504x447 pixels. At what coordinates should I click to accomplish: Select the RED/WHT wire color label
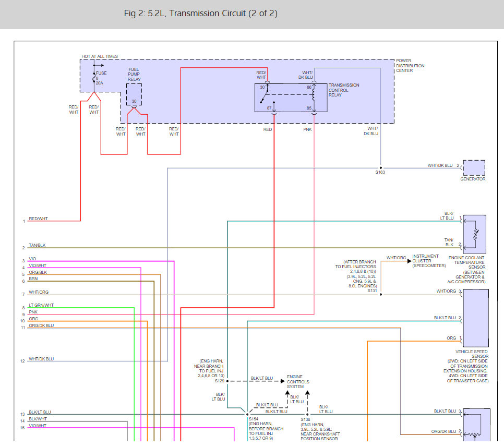(x=38, y=218)
